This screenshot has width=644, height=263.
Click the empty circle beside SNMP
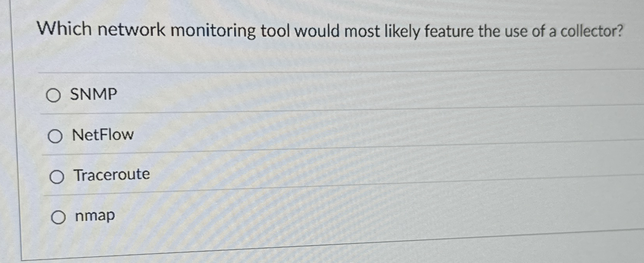pos(54,95)
